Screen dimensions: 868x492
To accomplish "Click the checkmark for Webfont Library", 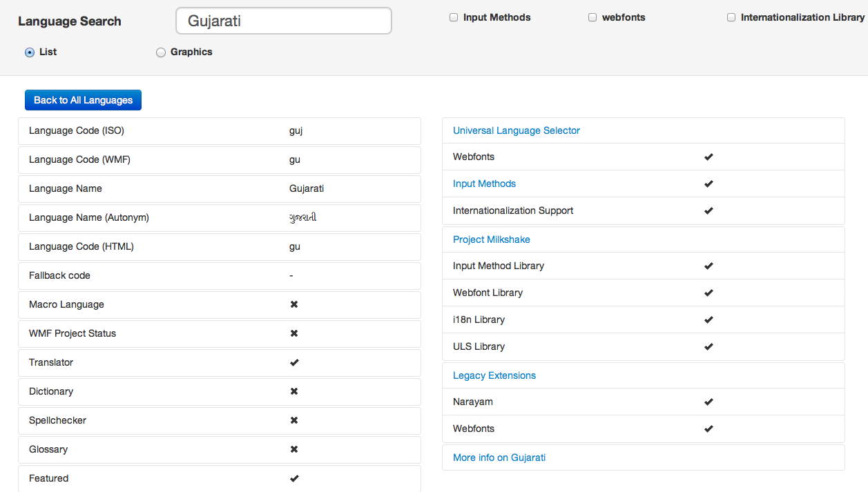I will point(708,293).
